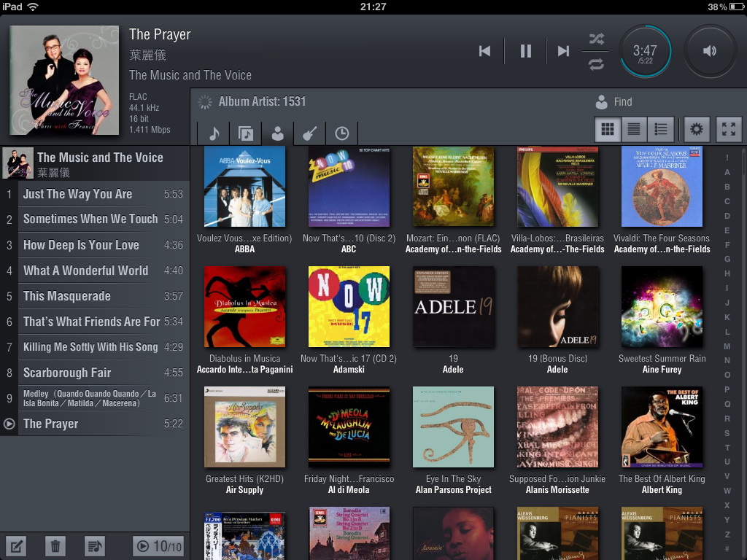The width and height of the screenshot is (747, 560).
Task: Jump to letter S in index
Action: (x=727, y=433)
